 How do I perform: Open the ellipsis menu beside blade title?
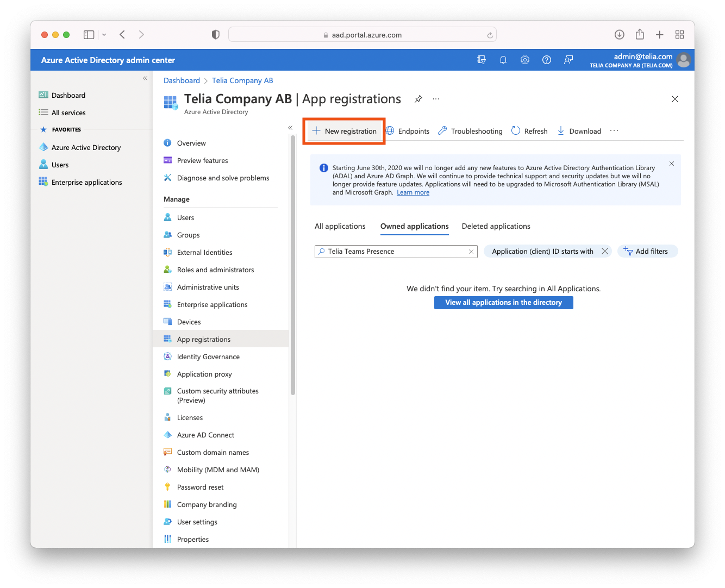point(436,99)
